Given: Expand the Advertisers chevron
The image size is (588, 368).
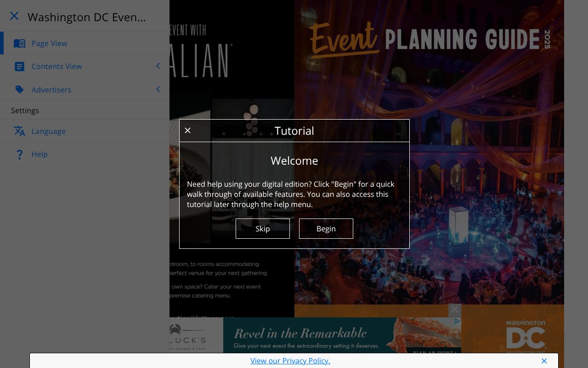Looking at the screenshot, I should pos(158,89).
